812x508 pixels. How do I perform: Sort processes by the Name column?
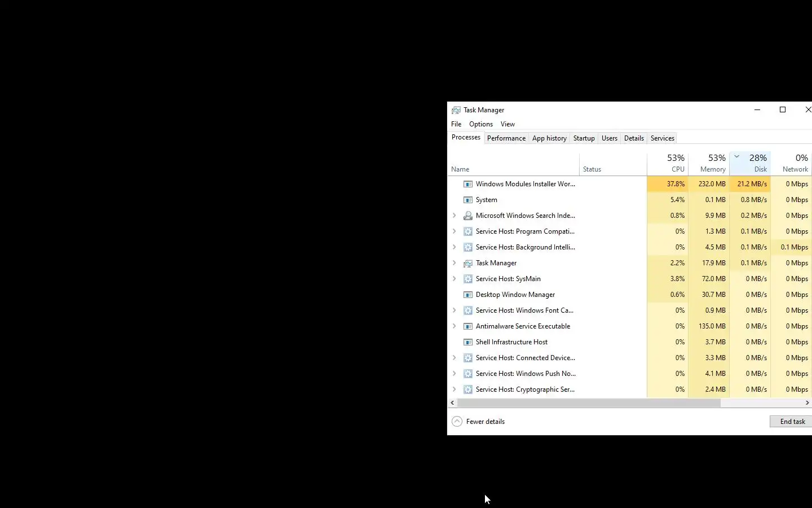click(514, 164)
